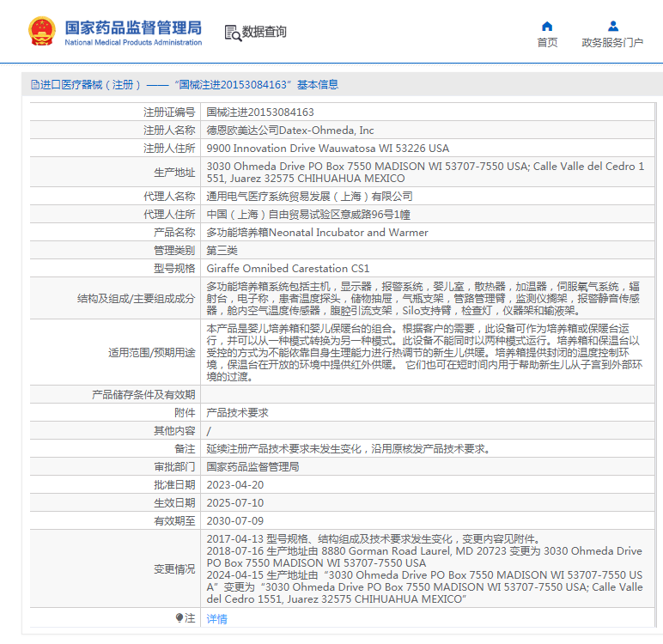This screenshot has height=644, width=663.
Task: Click the home icon above 首页
Action: pyautogui.click(x=547, y=27)
